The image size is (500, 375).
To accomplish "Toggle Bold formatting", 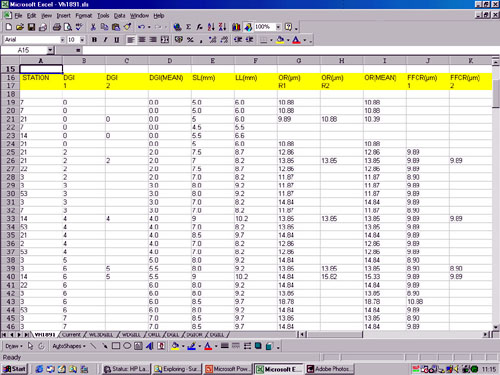I will (x=94, y=40).
